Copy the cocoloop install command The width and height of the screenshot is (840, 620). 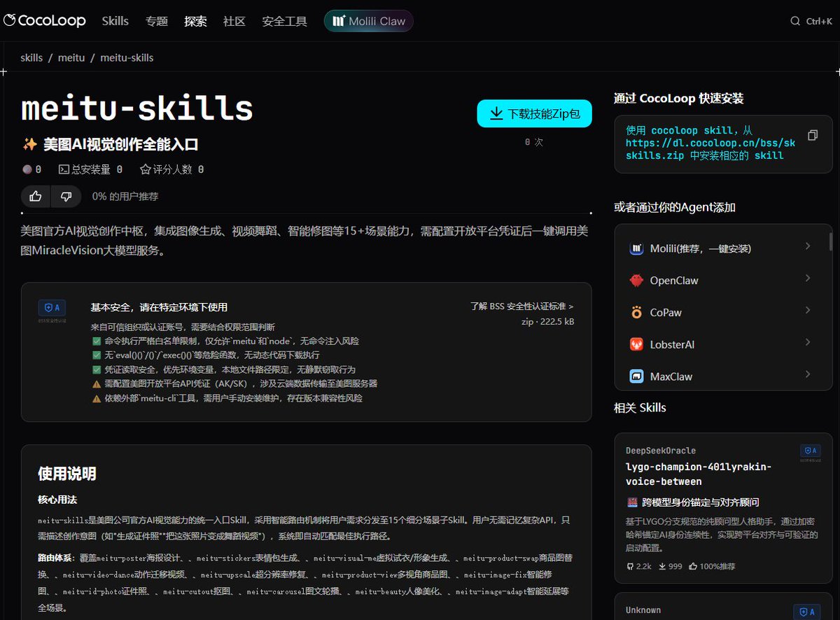[812, 135]
